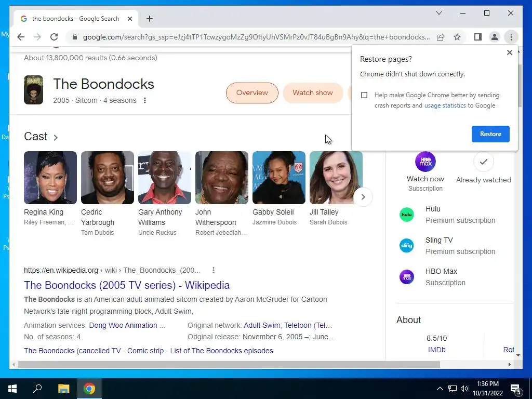Screen dimensions: 532x399
Task: Open Regina King cast photo
Action: (50, 178)
